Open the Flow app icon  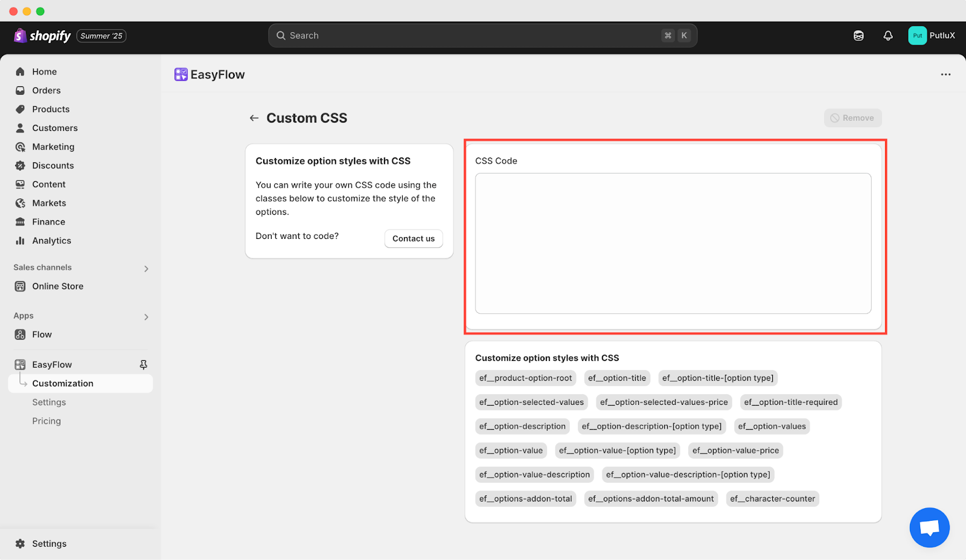[x=20, y=334]
